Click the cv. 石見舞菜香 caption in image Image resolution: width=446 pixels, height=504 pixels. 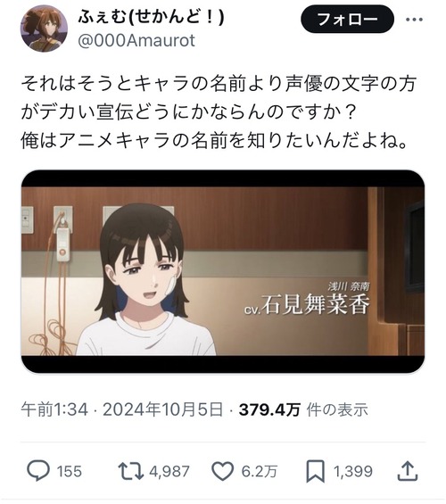click(x=307, y=304)
